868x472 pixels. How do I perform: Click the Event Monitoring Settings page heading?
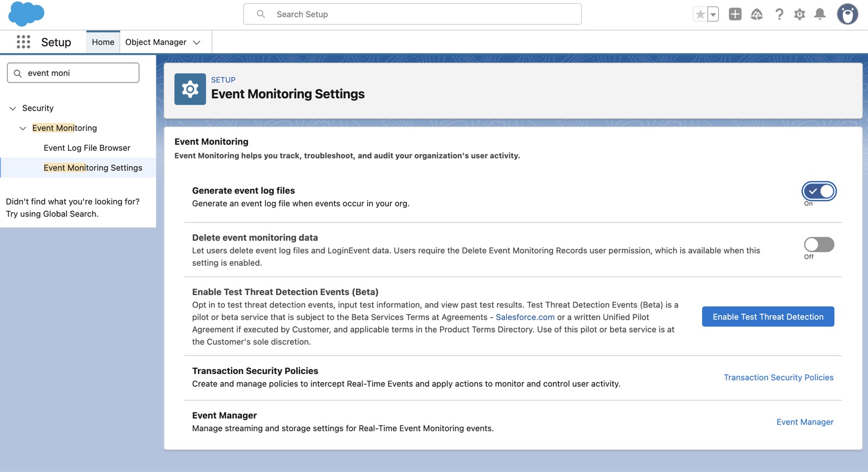tap(288, 94)
